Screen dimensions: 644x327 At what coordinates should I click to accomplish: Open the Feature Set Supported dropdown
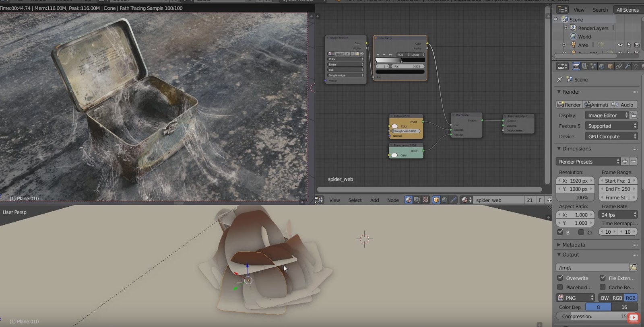[611, 126]
